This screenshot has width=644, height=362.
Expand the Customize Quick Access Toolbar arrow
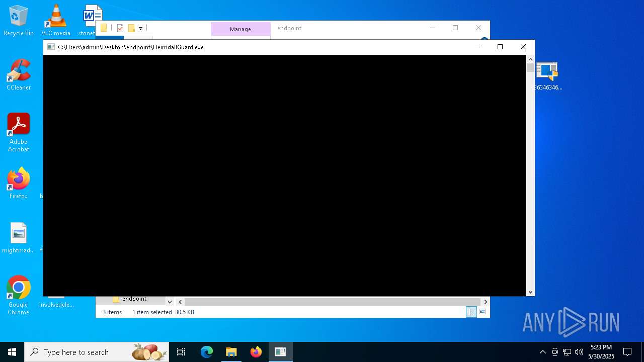point(140,28)
